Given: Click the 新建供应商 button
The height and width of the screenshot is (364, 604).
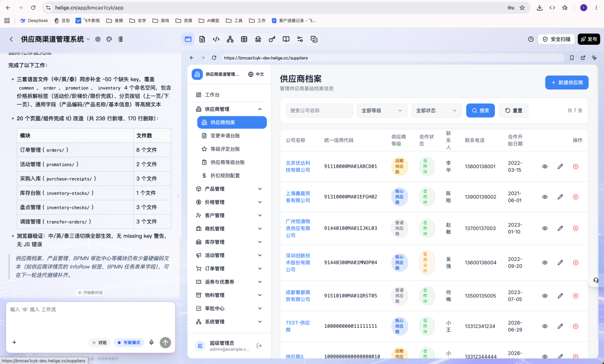Looking at the screenshot, I should click(x=567, y=83).
